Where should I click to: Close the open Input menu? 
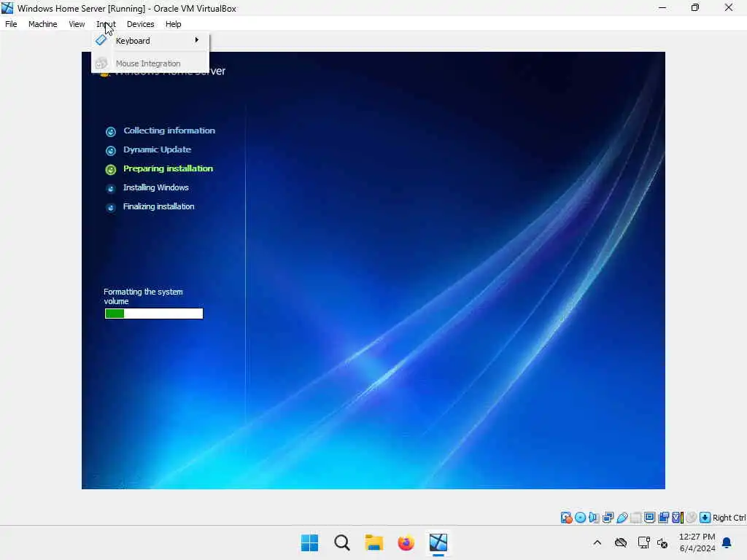[106, 24]
